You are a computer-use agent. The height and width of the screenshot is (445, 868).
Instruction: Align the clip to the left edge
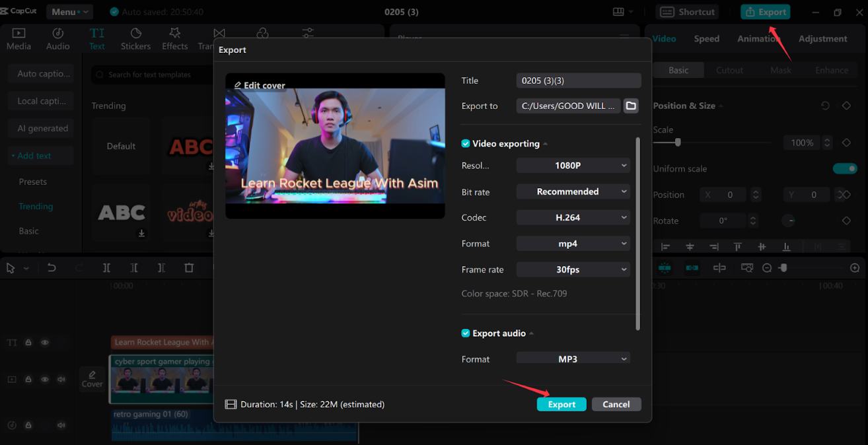tap(665, 246)
